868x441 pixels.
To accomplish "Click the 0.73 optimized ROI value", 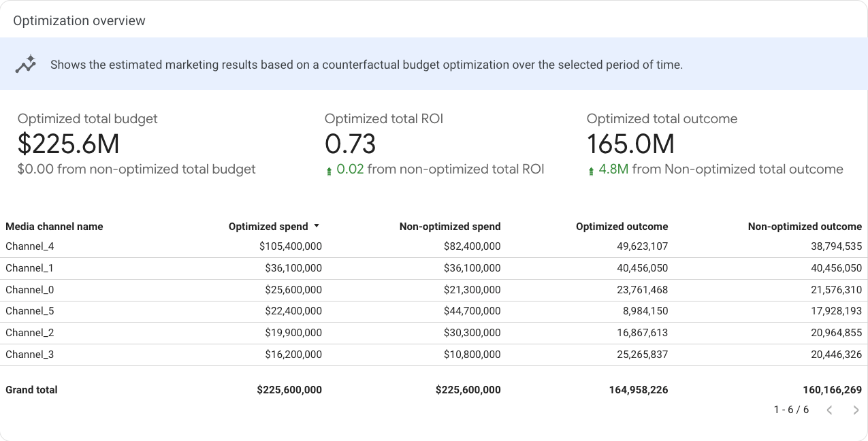I will click(x=350, y=144).
